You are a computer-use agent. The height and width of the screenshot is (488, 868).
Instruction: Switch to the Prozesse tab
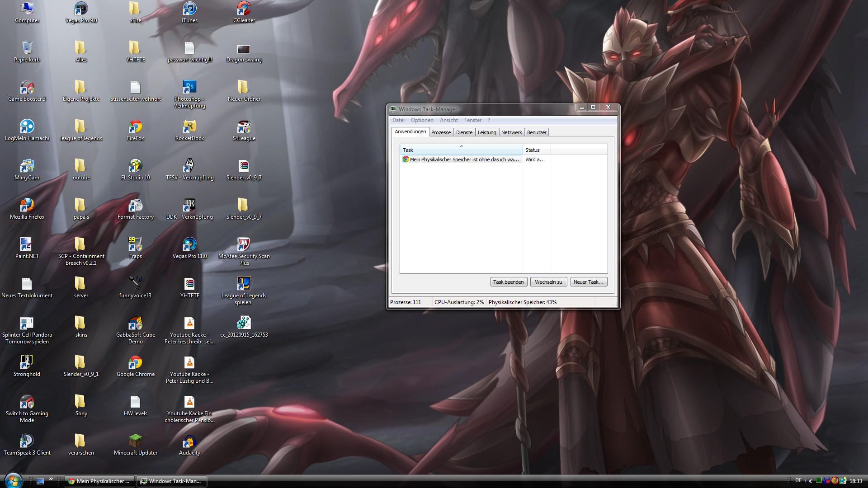(x=441, y=132)
